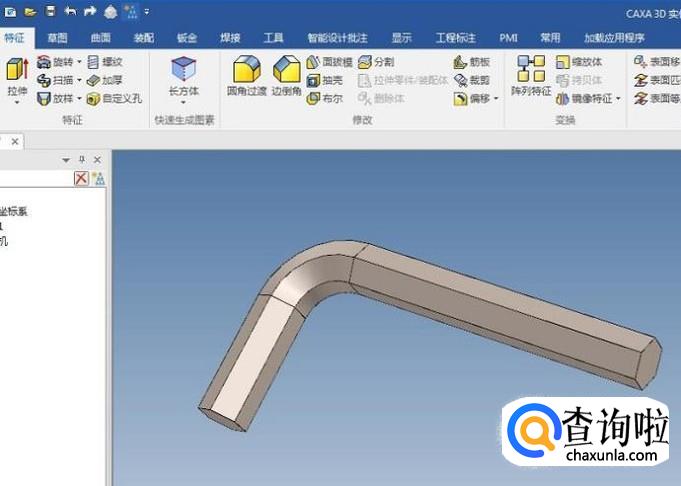Click the design tree search field
681x486 pixels.
[36, 179]
